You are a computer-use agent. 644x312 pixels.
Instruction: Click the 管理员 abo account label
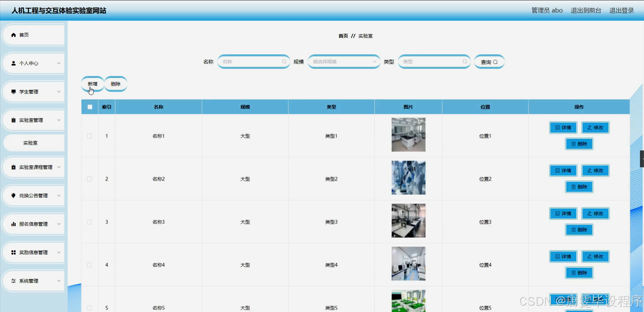(x=547, y=10)
